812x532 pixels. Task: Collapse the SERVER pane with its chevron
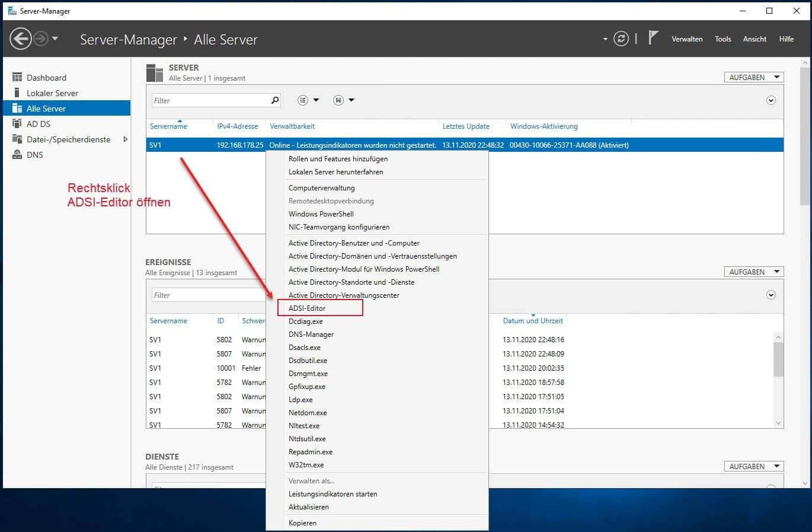tap(771, 100)
